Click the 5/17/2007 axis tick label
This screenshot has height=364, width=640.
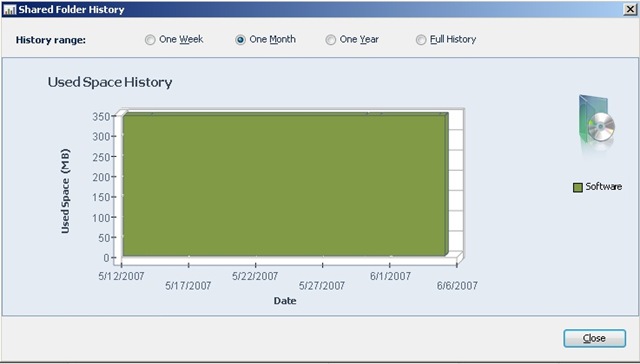click(188, 286)
